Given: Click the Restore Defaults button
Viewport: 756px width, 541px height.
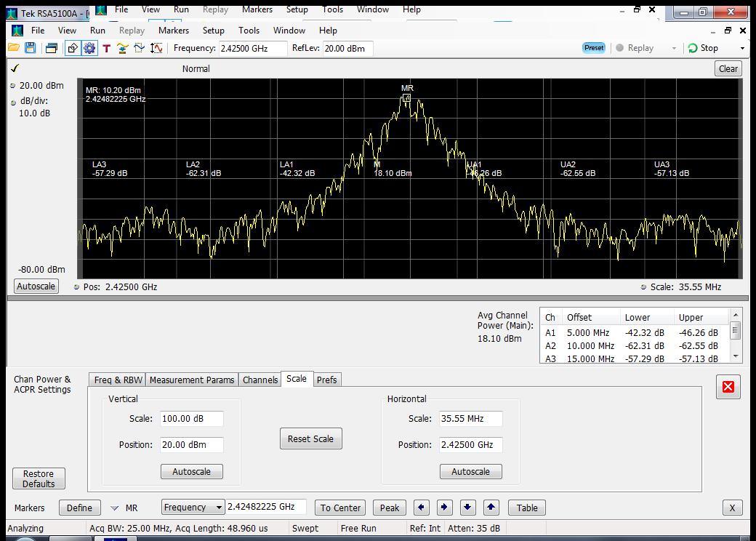Looking at the screenshot, I should [39, 478].
